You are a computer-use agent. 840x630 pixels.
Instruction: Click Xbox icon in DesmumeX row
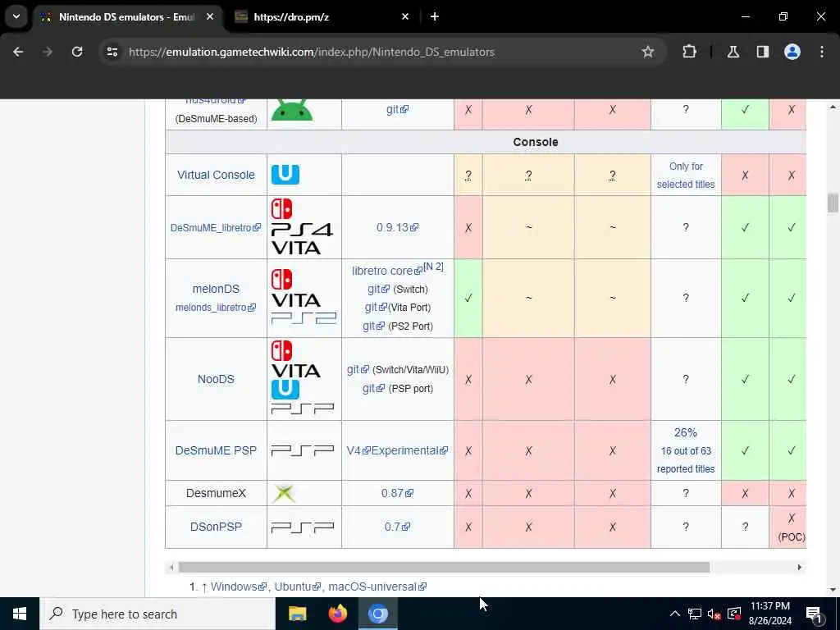point(284,493)
